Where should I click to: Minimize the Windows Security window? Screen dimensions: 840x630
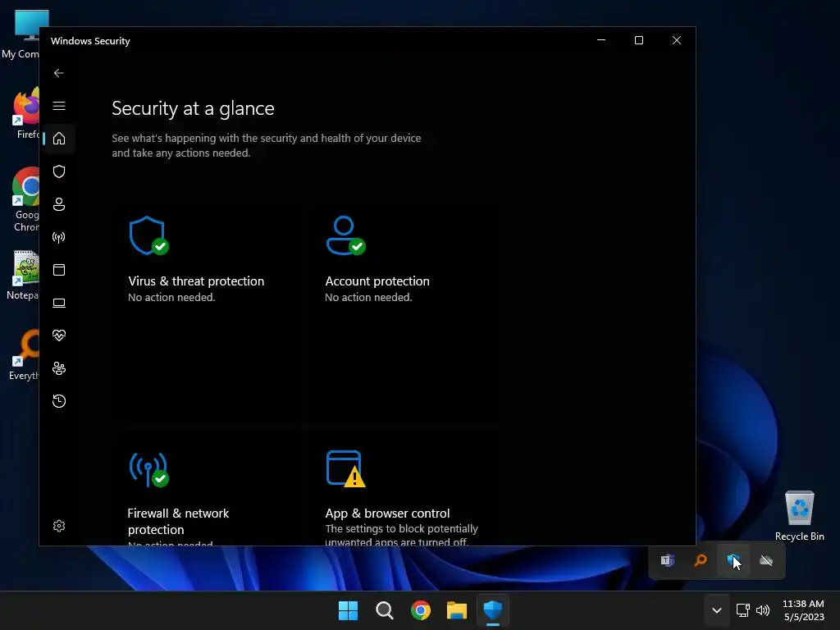coord(601,40)
